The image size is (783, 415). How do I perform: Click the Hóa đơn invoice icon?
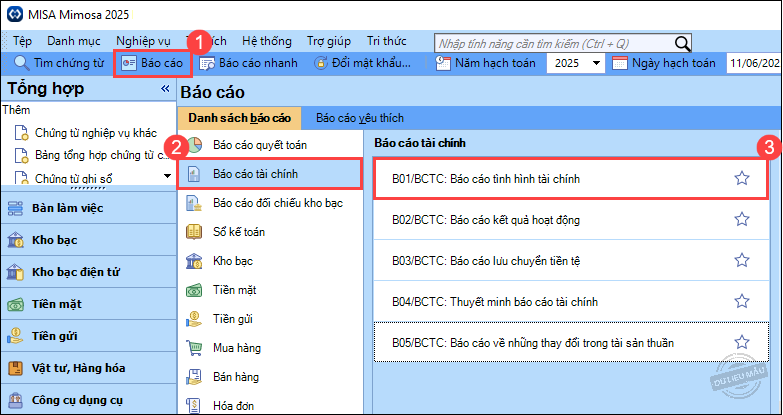[194, 406]
